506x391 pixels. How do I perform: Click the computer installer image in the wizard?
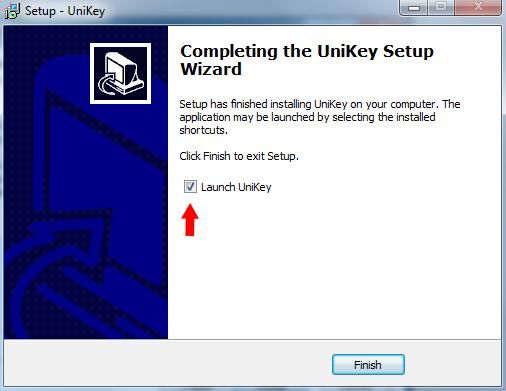[120, 73]
